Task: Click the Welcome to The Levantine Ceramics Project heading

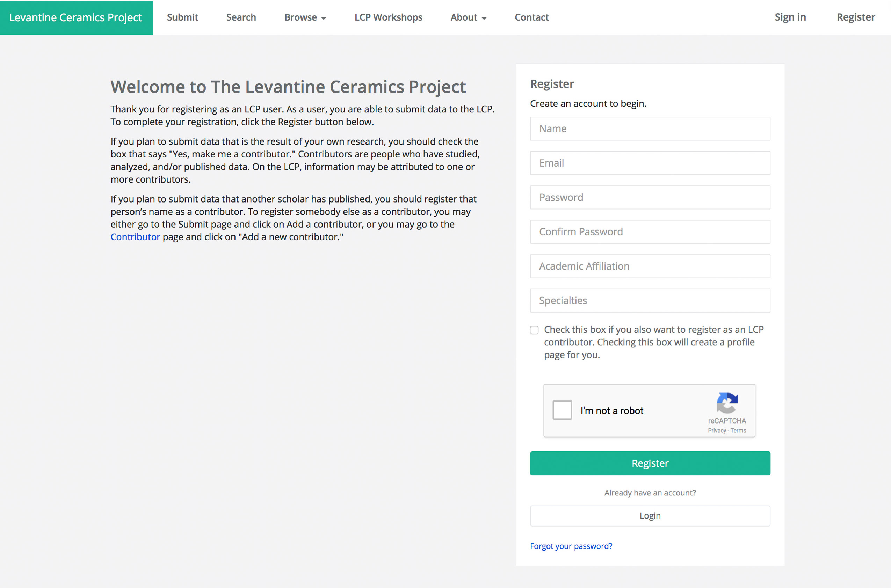Action: coord(288,87)
